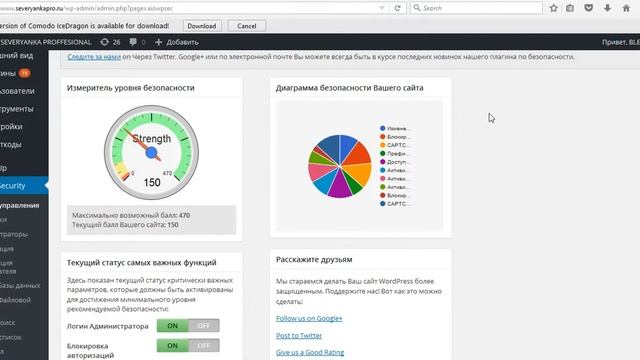Image resolution: width=640 pixels, height=360 pixels.
Task: Open the Follow us on Google+ link
Action: (x=309, y=318)
